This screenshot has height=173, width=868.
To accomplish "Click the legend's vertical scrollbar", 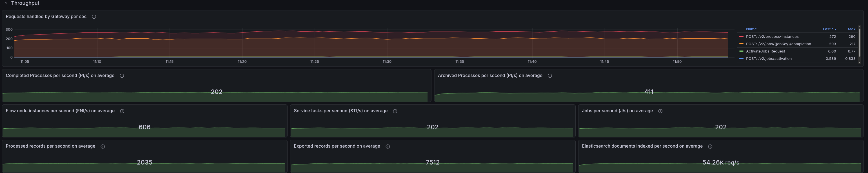I will [859, 42].
